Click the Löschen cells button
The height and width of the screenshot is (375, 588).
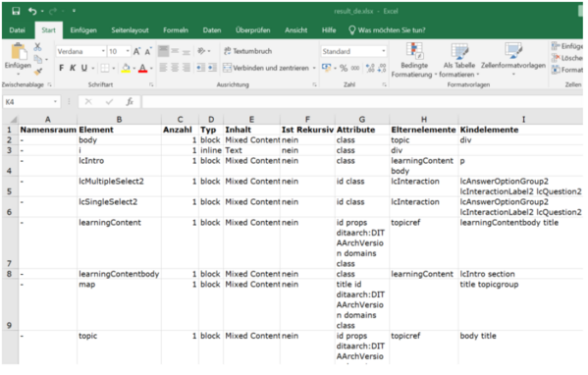point(567,58)
